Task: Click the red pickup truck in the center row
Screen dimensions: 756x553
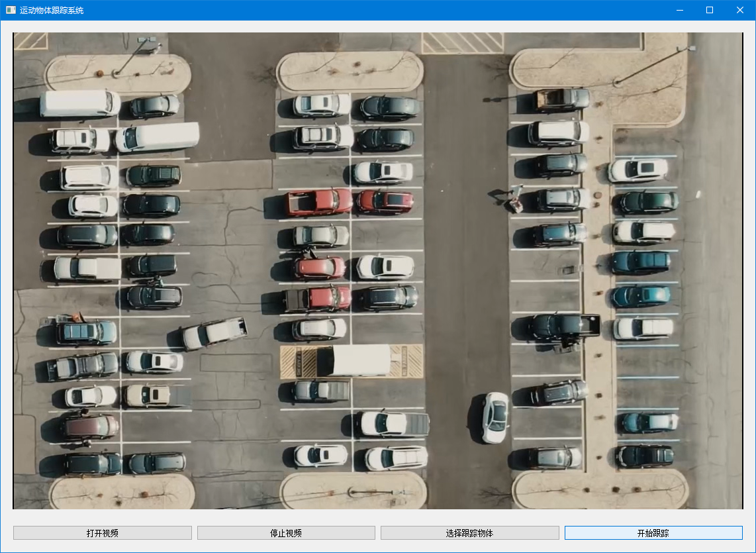Action: point(318,202)
